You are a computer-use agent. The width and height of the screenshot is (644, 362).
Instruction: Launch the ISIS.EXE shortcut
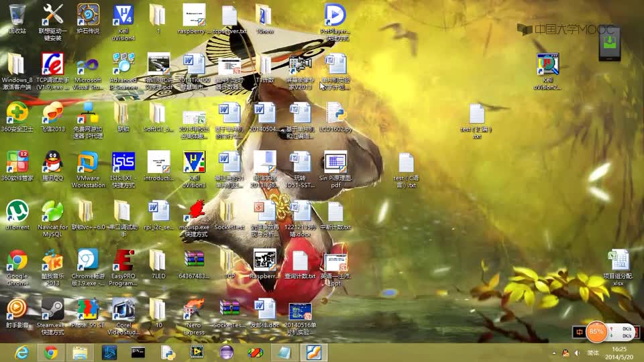click(x=123, y=169)
